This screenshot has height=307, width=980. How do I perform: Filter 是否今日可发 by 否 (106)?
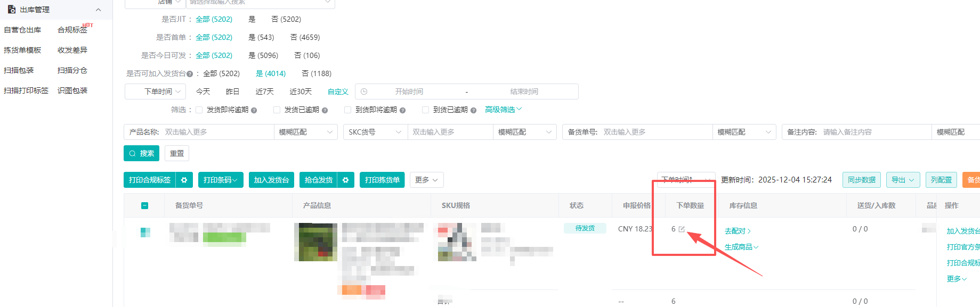coord(307,55)
